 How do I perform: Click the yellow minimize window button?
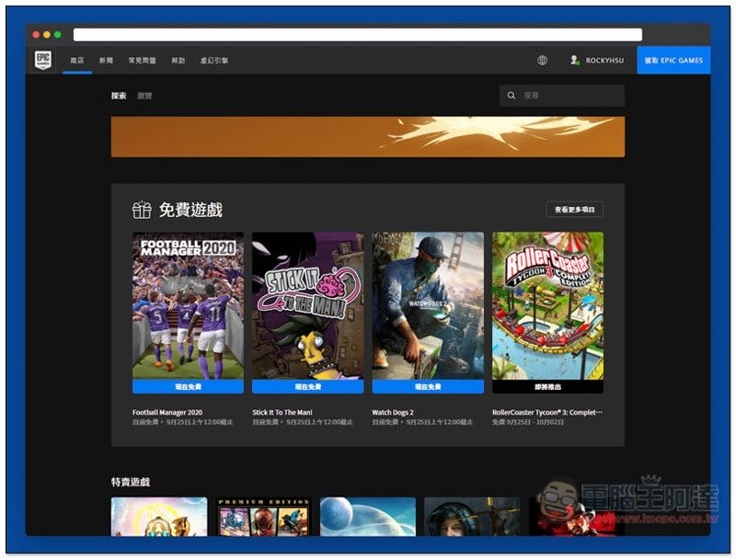[x=47, y=35]
